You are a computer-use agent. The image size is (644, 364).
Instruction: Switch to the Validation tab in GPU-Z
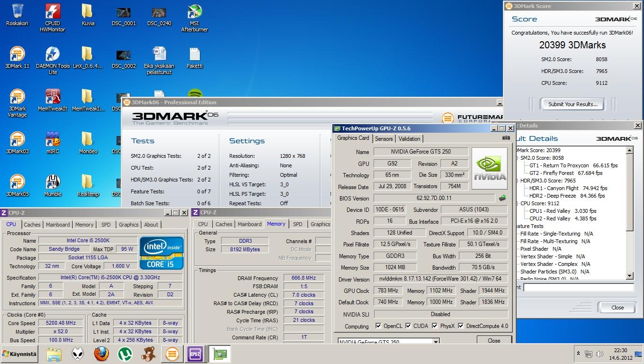pyautogui.click(x=409, y=139)
